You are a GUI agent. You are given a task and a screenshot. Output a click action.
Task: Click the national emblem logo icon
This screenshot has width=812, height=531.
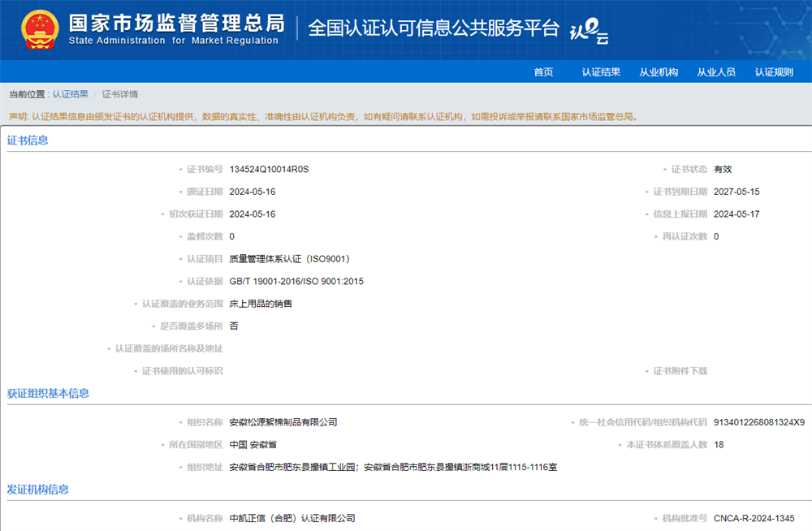[40, 29]
